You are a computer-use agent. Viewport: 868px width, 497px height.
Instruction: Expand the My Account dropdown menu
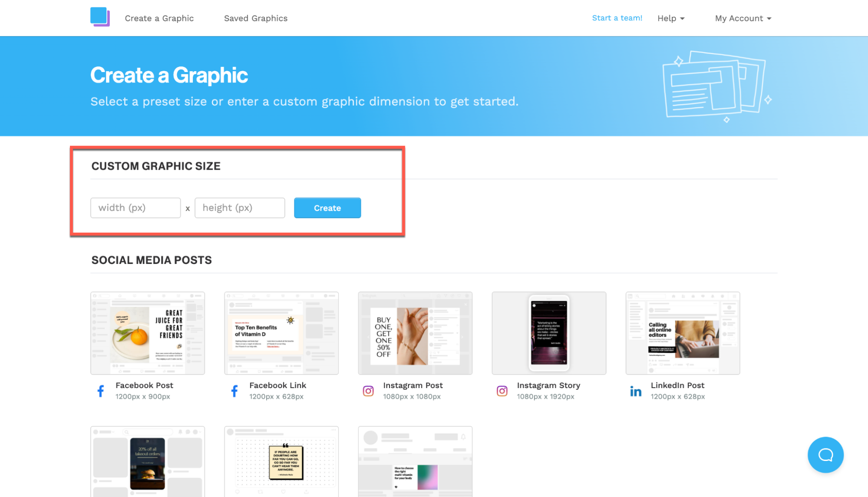(x=743, y=18)
